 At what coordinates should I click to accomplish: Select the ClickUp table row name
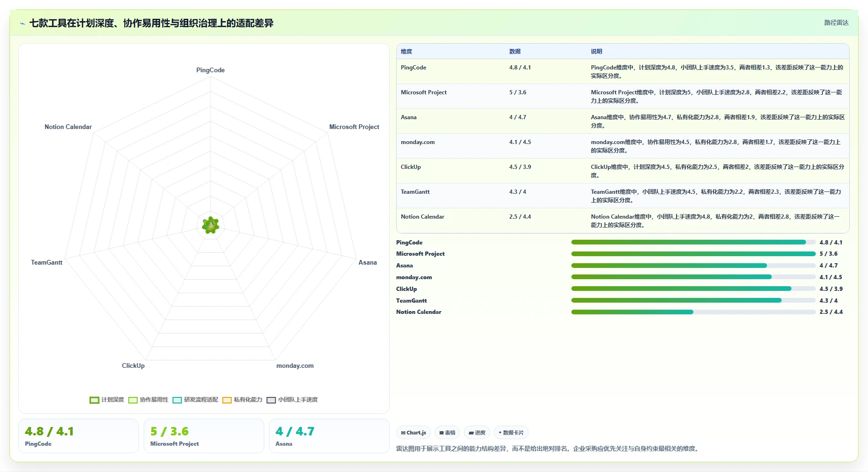click(x=411, y=167)
